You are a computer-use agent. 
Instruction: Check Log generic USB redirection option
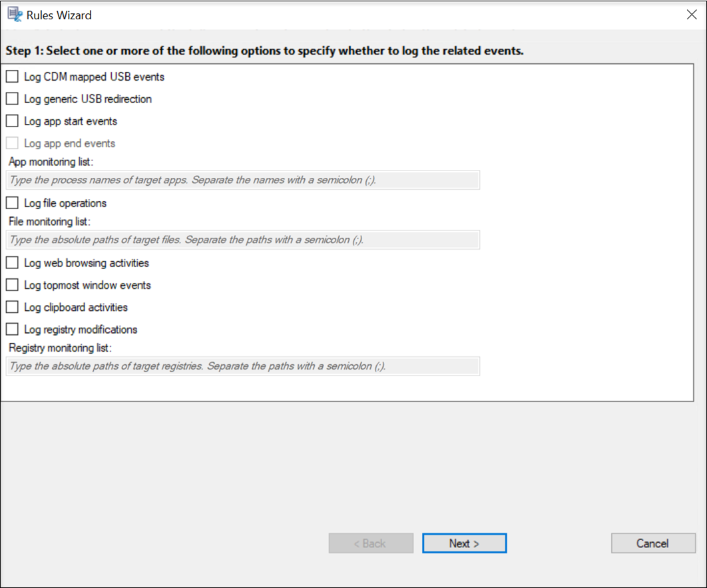point(12,99)
